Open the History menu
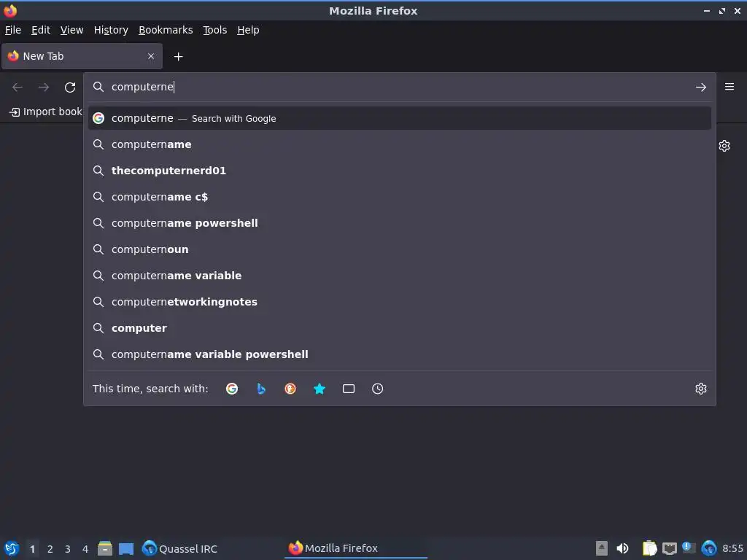 coord(111,30)
